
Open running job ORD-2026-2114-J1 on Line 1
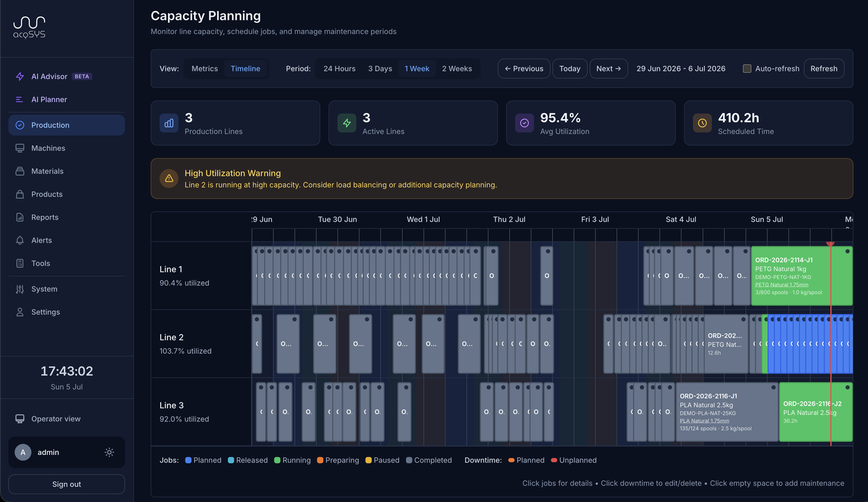pyautogui.click(x=802, y=276)
